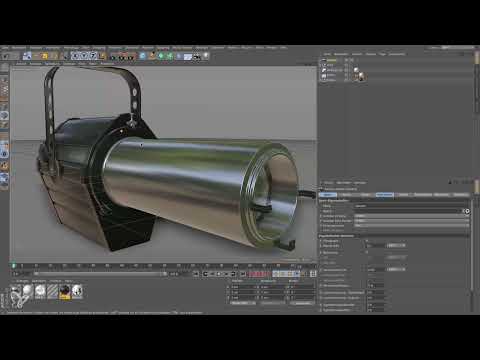
Task: Open the floor and environment objects icon
Action: pyautogui.click(x=188, y=57)
